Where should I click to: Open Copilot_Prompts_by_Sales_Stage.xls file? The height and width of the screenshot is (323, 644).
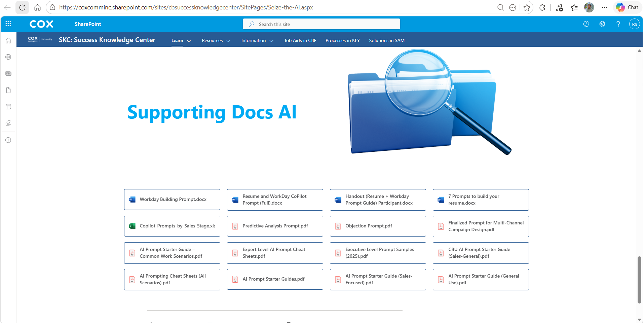172,226
